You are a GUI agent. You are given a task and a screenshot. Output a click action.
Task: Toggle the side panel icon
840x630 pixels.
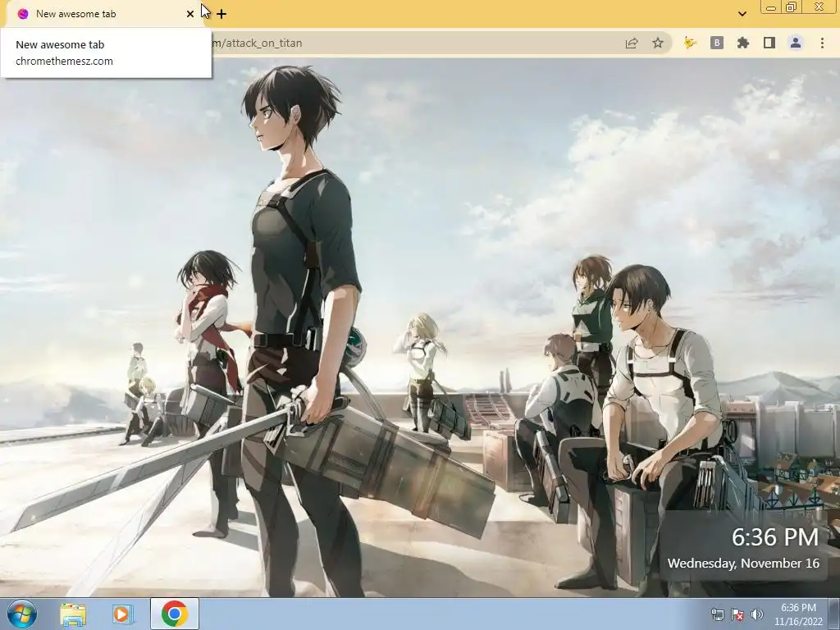tap(769, 43)
